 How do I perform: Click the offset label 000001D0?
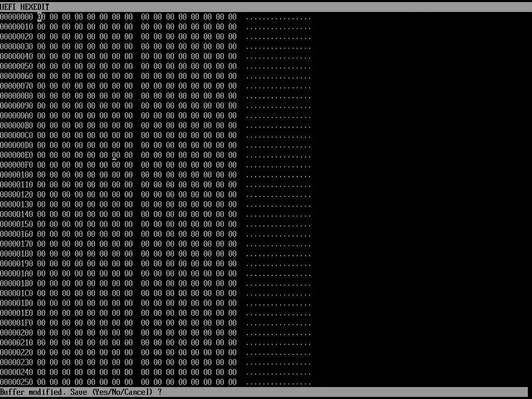(17, 303)
